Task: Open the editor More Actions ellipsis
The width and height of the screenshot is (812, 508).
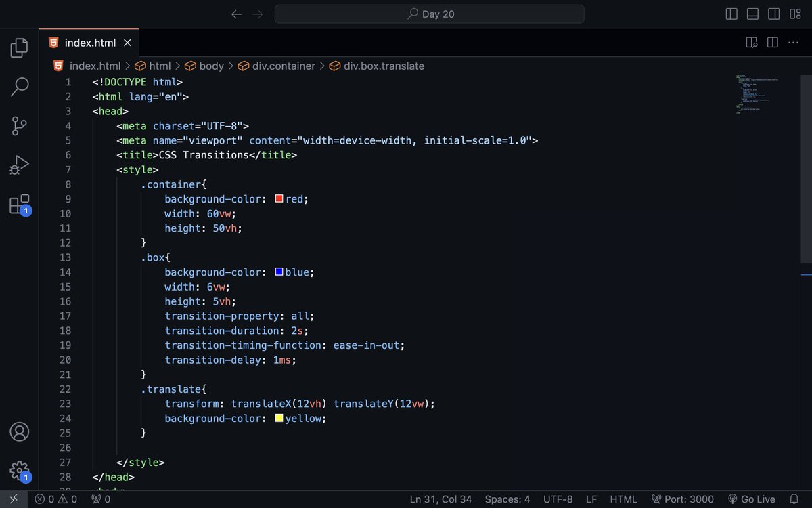Action: tap(794, 43)
